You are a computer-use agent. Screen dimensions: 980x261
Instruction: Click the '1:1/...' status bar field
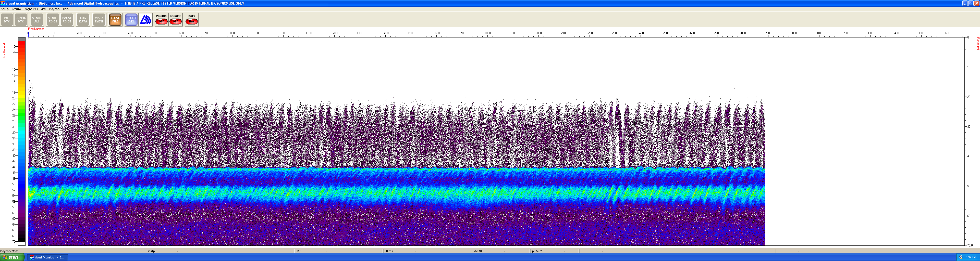[x=299, y=251]
